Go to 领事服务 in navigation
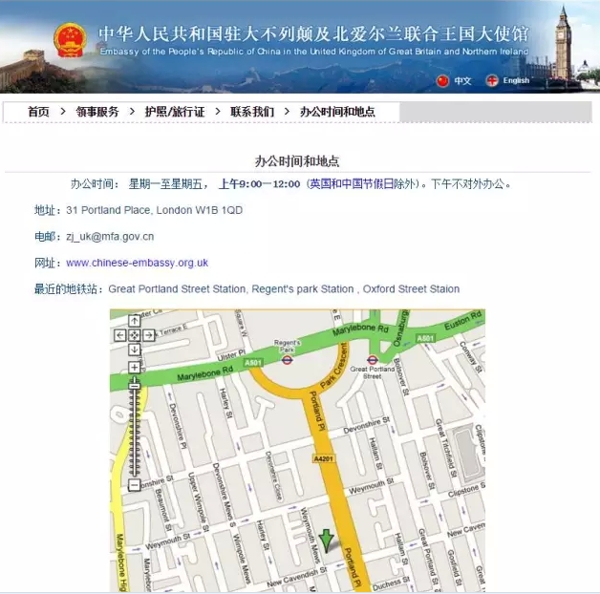This screenshot has height=594, width=600. click(96, 112)
